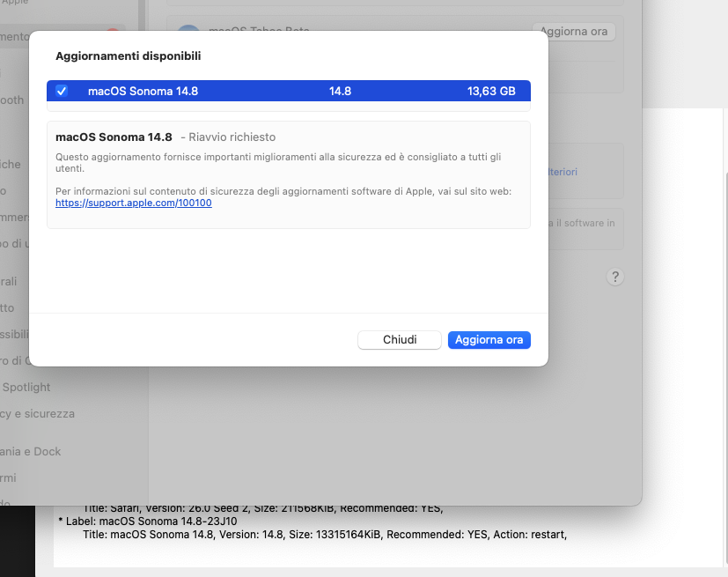Uncheck the macOS Sonoma 14.8 update checkbox
Screen dimensions: 728x577
pos(62,91)
